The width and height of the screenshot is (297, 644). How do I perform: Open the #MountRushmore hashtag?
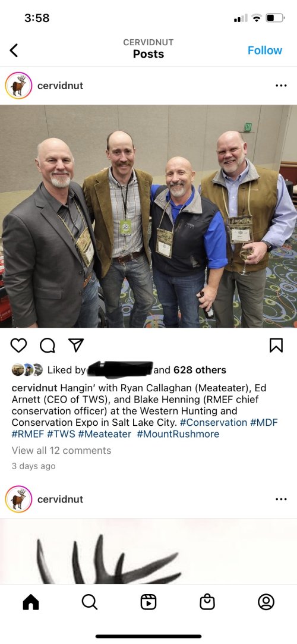178,434
